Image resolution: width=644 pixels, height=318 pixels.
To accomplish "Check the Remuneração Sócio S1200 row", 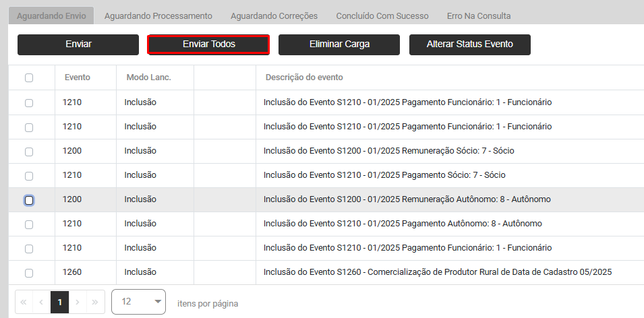I will [29, 152].
